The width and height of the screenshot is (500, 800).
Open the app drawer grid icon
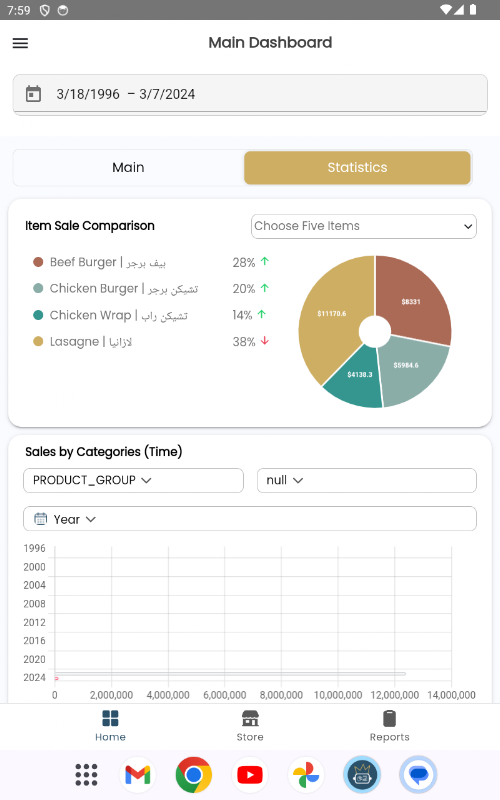click(86, 775)
